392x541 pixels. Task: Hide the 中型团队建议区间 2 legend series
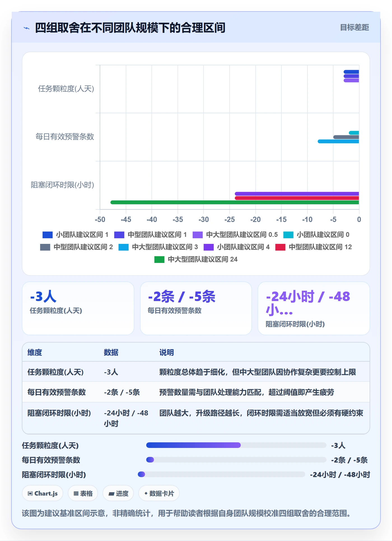click(x=76, y=247)
